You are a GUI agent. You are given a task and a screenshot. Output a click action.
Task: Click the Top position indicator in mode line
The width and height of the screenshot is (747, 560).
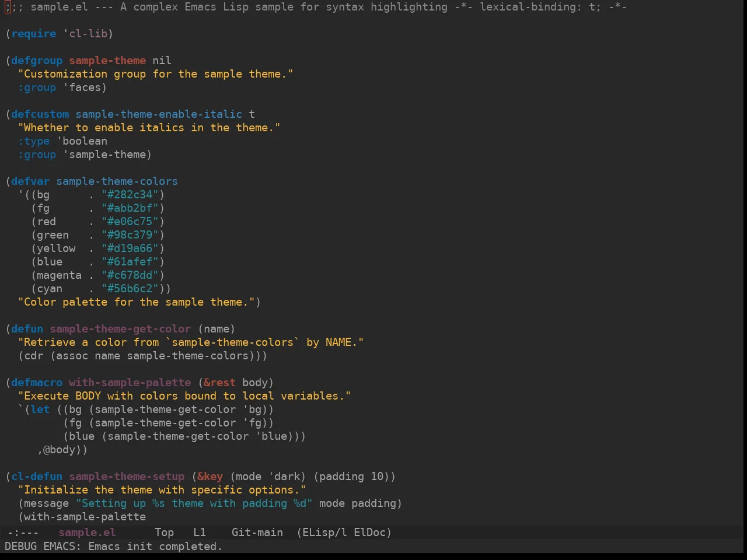(164, 532)
